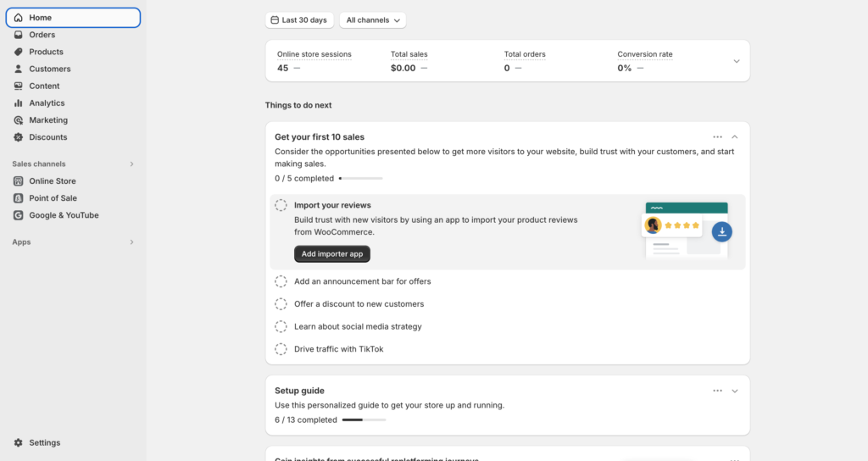Click the Discounts badge icon

(x=19, y=137)
